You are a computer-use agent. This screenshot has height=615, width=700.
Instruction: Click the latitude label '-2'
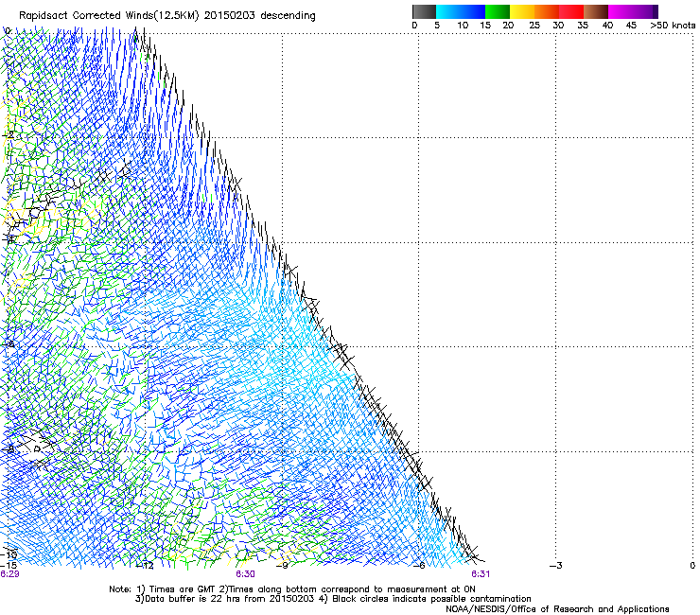click(x=8, y=135)
